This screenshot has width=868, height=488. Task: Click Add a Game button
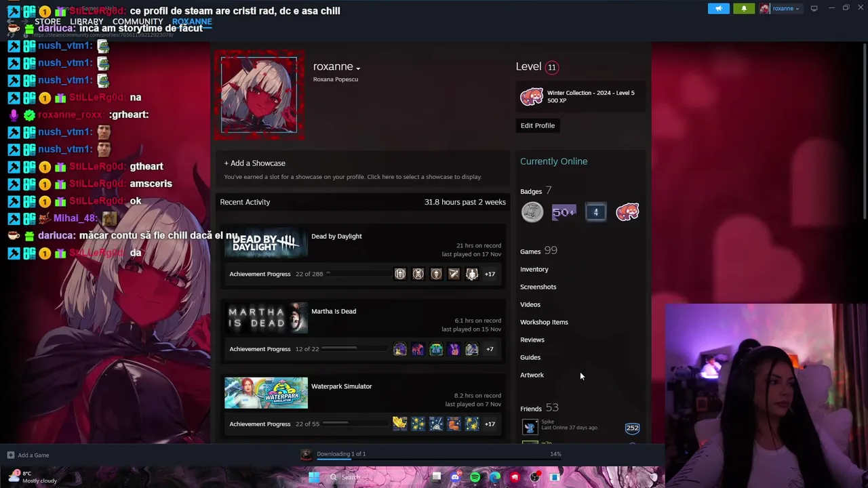pyautogui.click(x=28, y=455)
